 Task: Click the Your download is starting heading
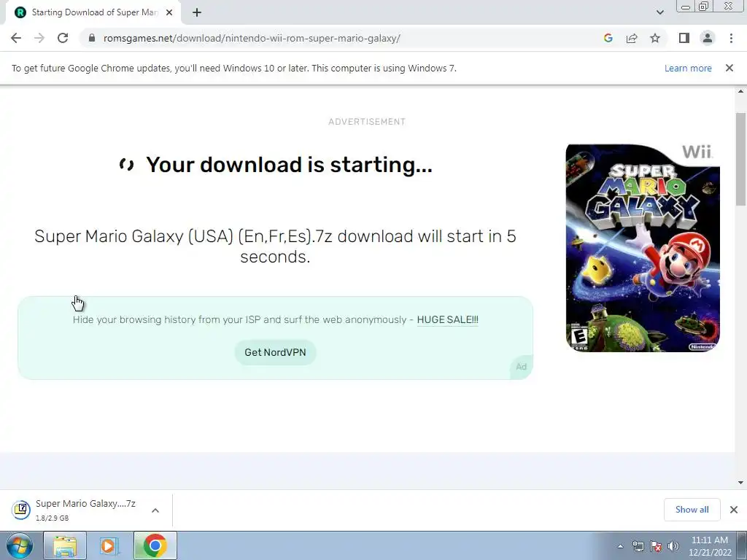(289, 165)
